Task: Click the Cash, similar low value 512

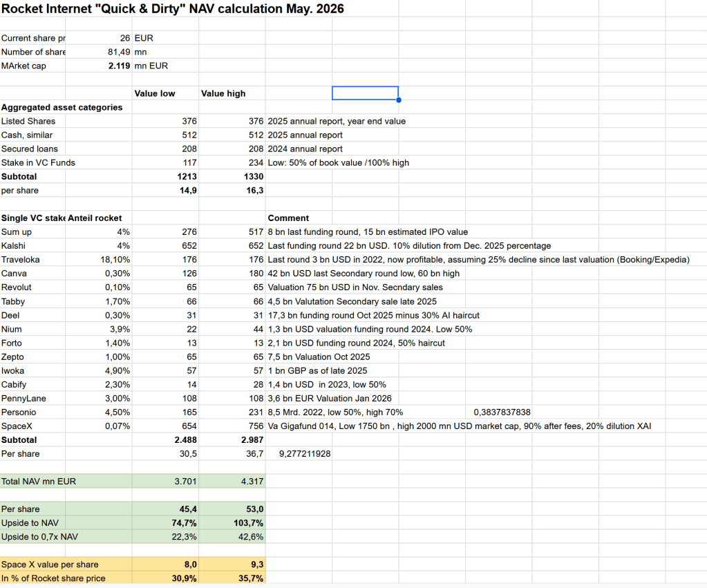Action: click(x=189, y=135)
